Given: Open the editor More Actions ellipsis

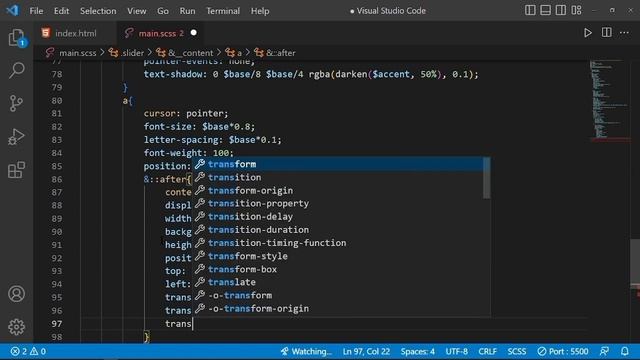Looking at the screenshot, I should click(x=624, y=33).
